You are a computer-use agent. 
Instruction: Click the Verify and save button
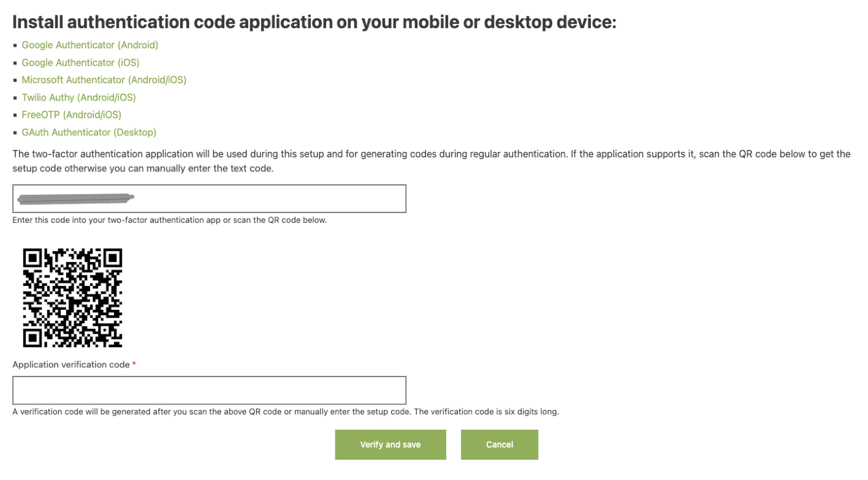click(x=390, y=444)
